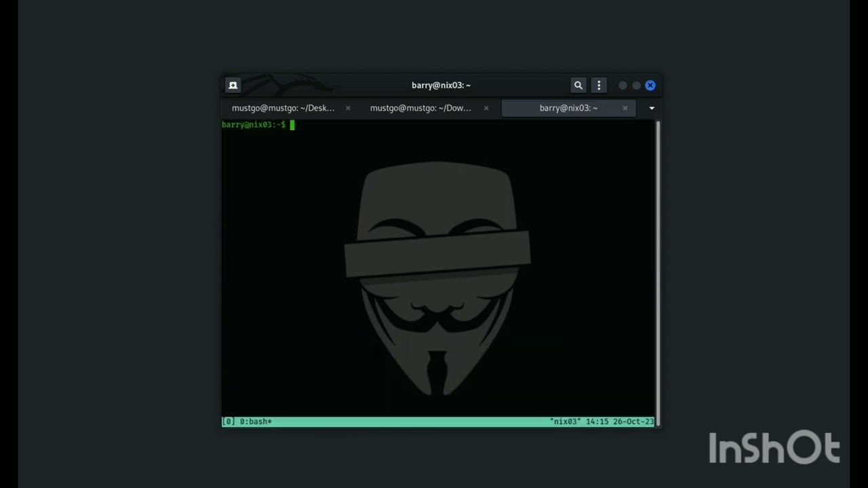Switch to the mustgo@mustgo: ~/Dow... tab
The height and width of the screenshot is (488, 868).
[420, 108]
